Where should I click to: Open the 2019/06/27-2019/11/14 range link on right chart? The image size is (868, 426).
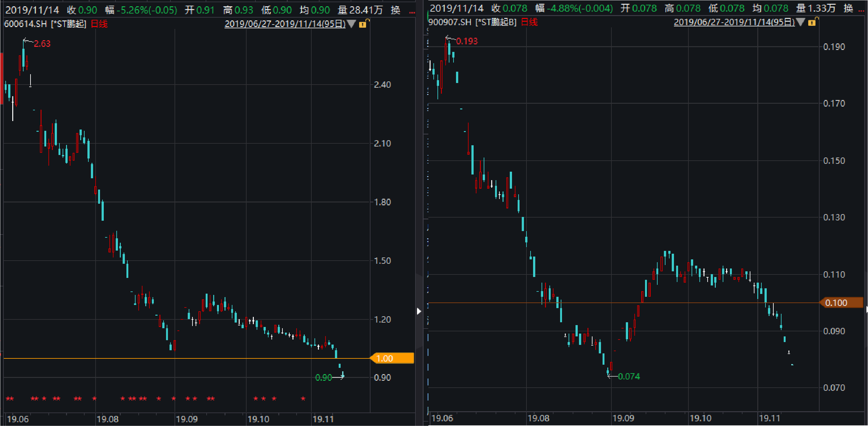pyautogui.click(x=734, y=22)
